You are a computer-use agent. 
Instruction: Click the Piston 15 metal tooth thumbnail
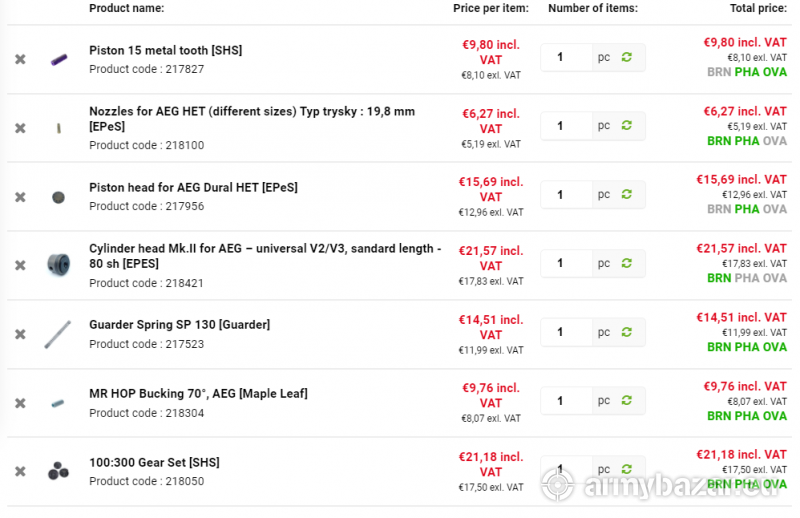coord(58,59)
